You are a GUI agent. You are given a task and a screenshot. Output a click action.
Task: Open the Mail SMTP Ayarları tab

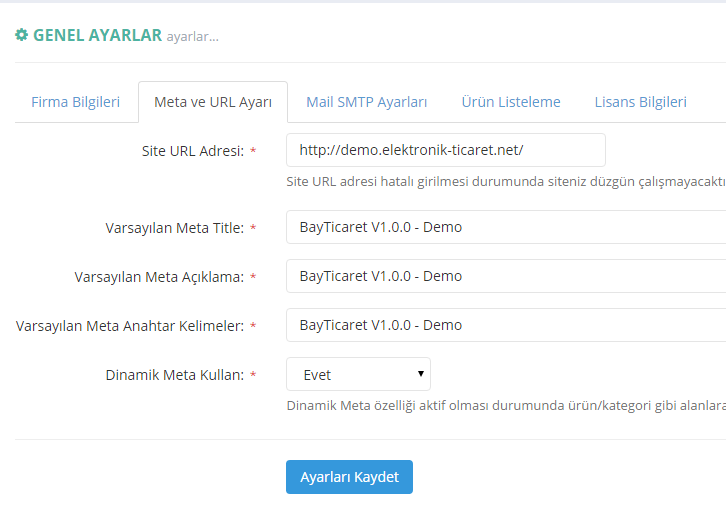click(367, 102)
